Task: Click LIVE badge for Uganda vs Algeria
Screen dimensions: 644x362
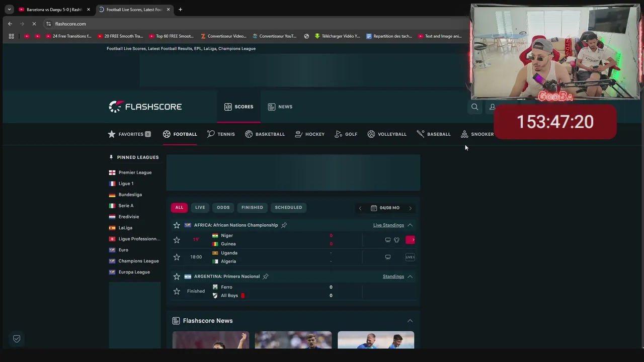Action: (410, 257)
